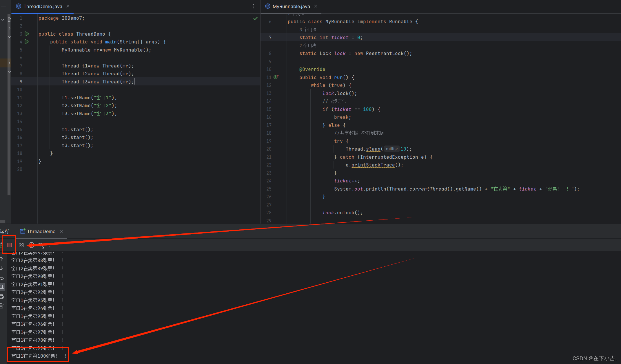Screen dimensions: 621x364
Task: Click 'new ReentrantLock()' in MyRunnable
Action: click(382, 53)
